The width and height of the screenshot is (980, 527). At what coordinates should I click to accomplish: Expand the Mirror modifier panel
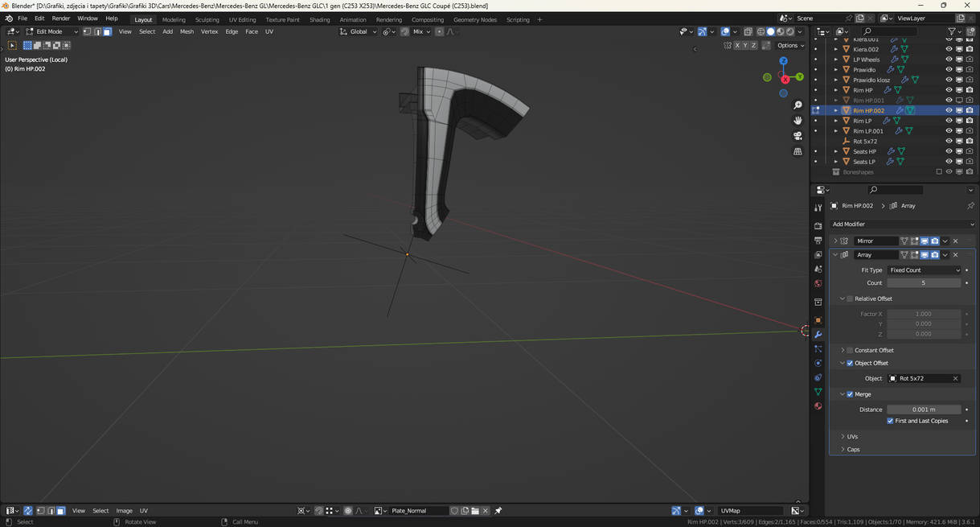[835, 241]
